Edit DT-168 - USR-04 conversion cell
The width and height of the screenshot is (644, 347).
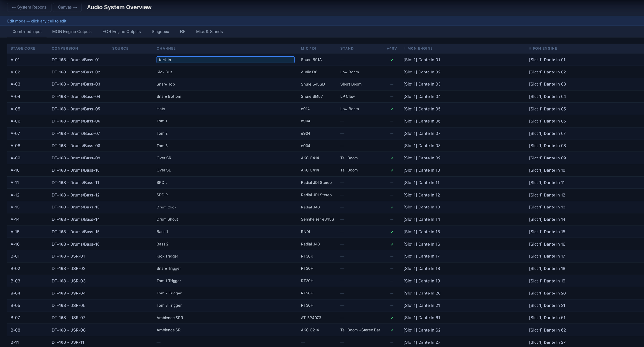pos(69,293)
